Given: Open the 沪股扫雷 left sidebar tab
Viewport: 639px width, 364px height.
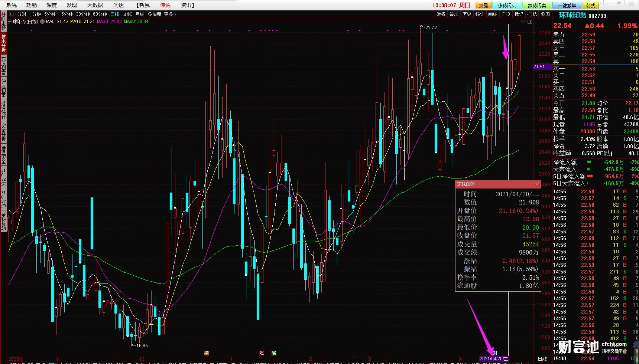Looking at the screenshot, I should click(3, 88).
